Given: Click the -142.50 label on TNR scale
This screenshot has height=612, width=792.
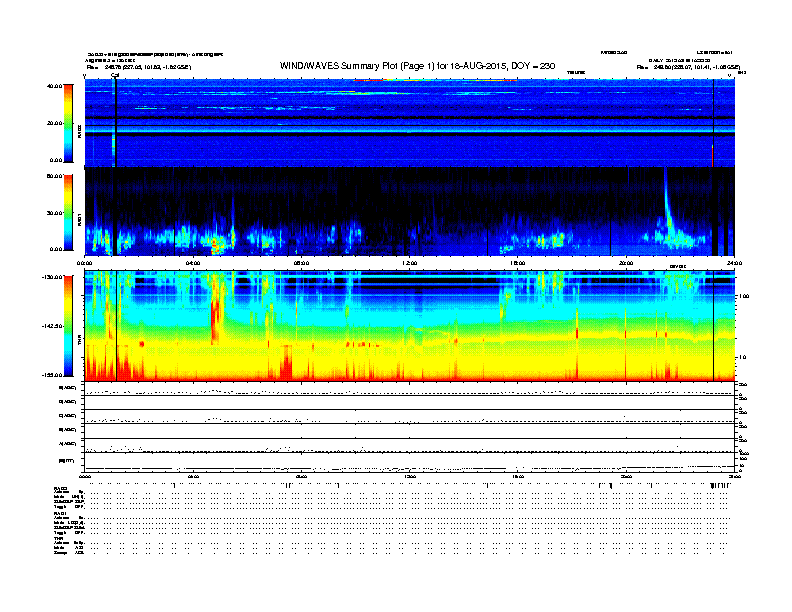Looking at the screenshot, I should point(53,326).
